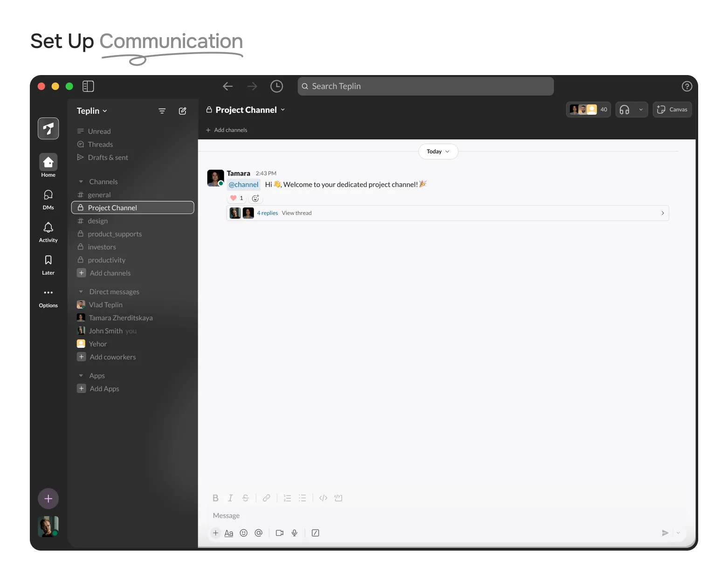The image size is (728, 573).
Task: Go forward with the right arrow
Action: pyautogui.click(x=252, y=86)
